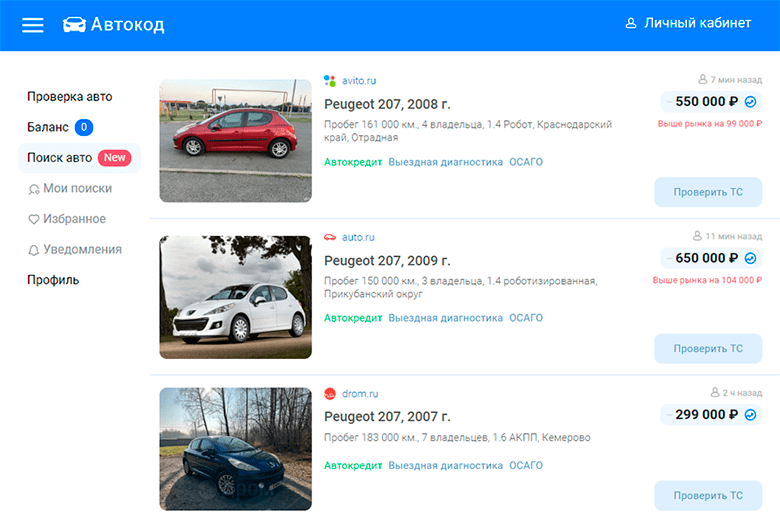
Task: Open Избранное submenu item
Action: pyautogui.click(x=75, y=219)
